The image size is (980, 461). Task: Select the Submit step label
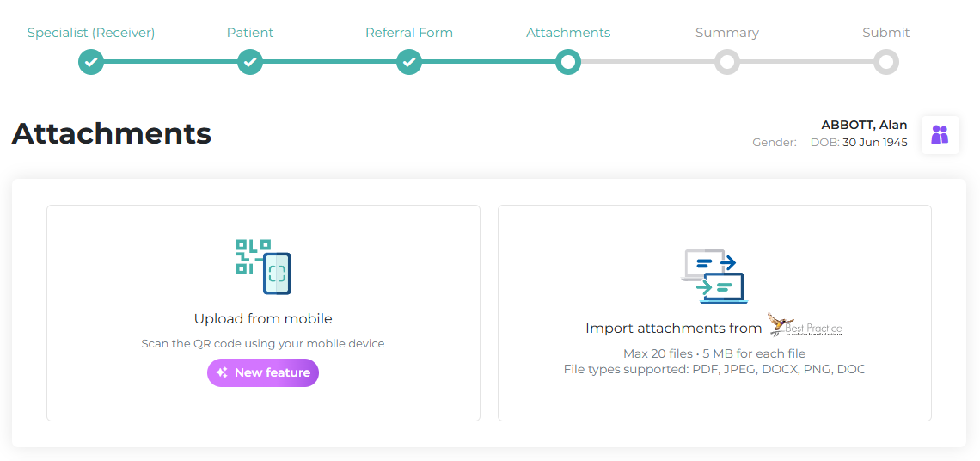(886, 33)
